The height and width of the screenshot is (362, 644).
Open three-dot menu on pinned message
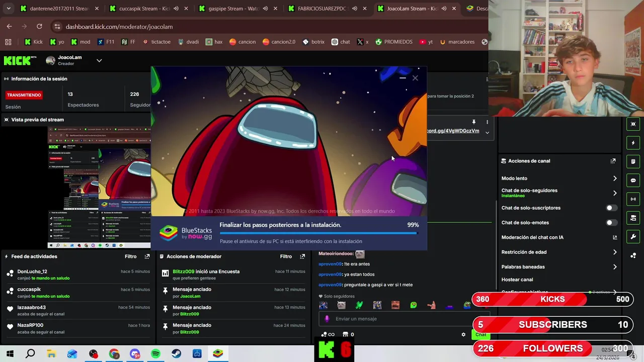(487, 122)
